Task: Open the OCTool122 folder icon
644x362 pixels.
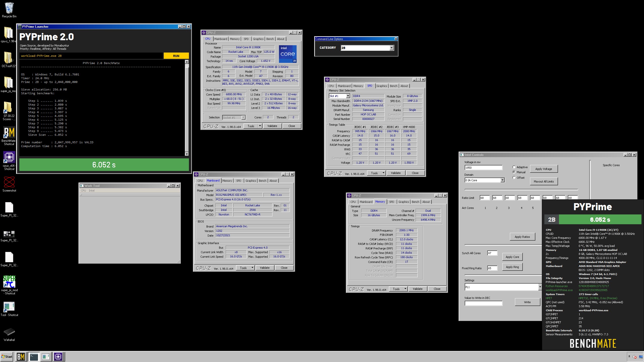Action: 9,60
